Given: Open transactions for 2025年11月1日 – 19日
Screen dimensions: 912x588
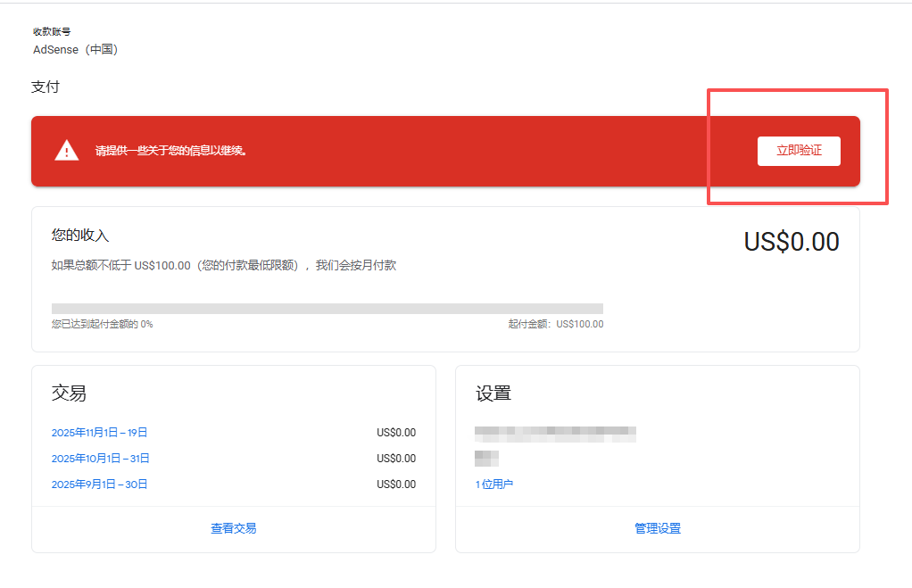Looking at the screenshot, I should click(98, 432).
